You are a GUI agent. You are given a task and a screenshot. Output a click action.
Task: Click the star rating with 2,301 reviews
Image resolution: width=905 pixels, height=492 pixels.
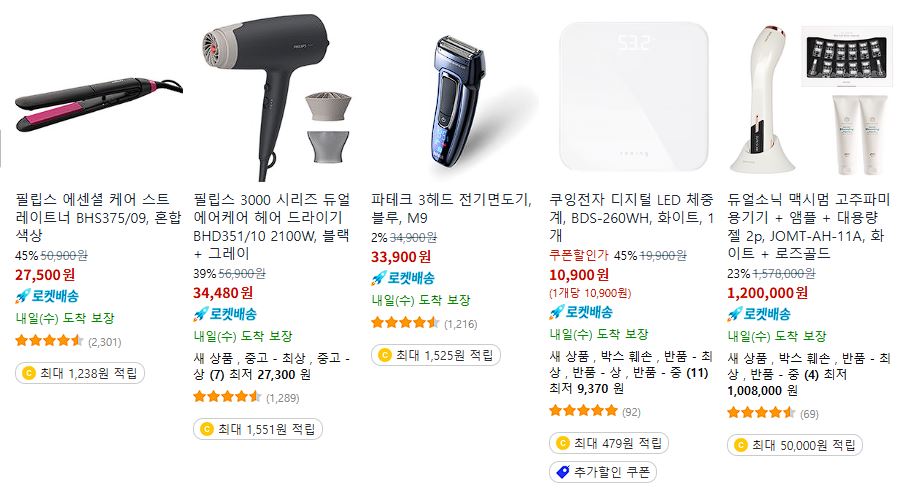[49, 341]
